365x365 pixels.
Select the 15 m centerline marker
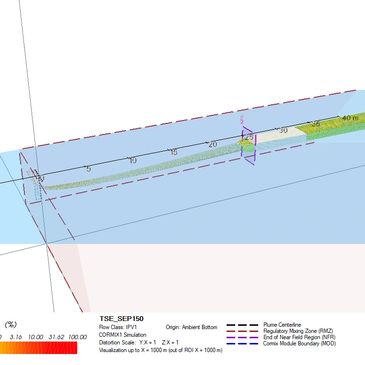(x=173, y=153)
